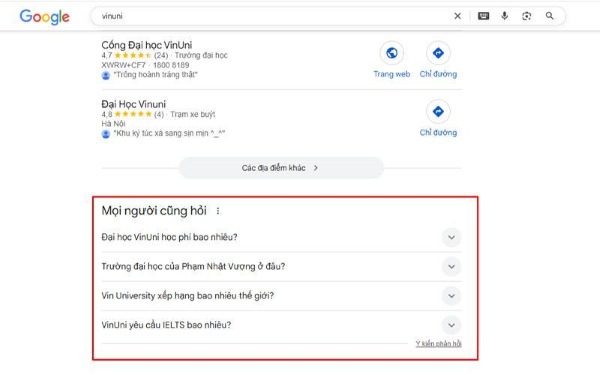The width and height of the screenshot is (600, 375).
Task: Get directions icon for Đại Học Vinuni
Action: tap(438, 111)
